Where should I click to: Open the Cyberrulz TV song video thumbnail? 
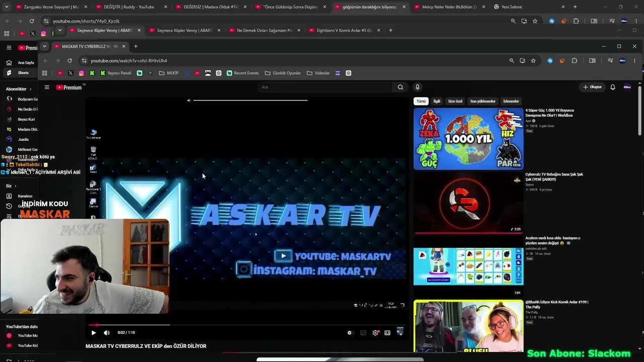(x=468, y=203)
